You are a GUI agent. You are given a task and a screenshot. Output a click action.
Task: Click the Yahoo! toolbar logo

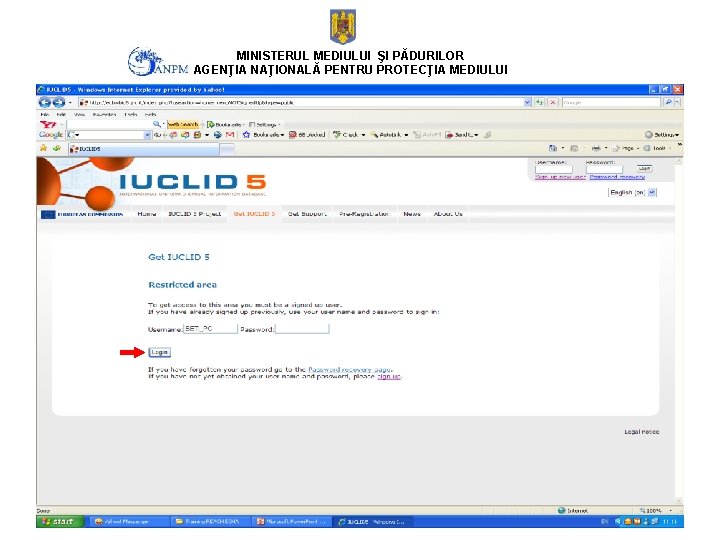(48, 124)
